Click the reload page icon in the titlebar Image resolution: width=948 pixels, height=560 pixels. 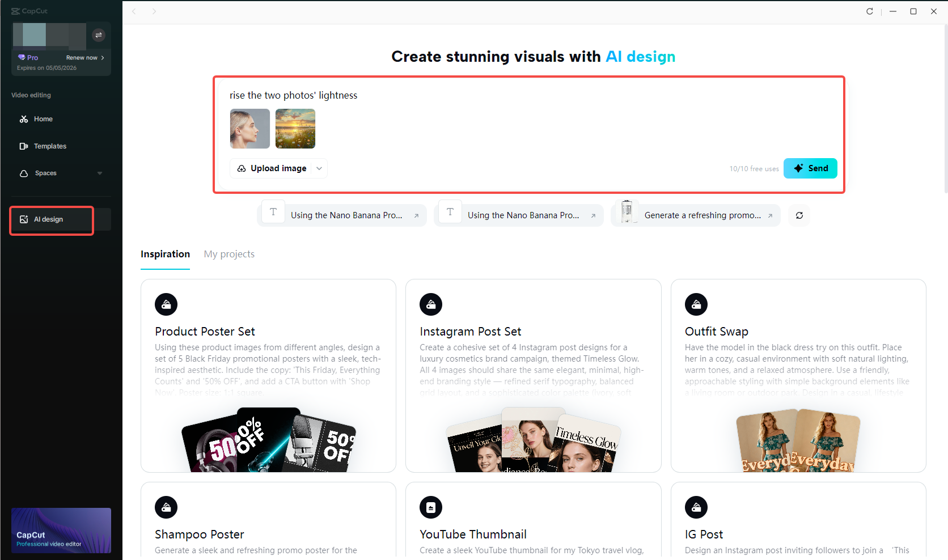pyautogui.click(x=870, y=11)
